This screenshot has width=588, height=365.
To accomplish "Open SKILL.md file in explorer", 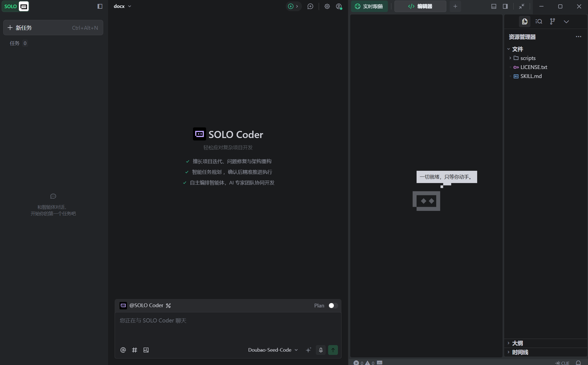I will point(531,76).
